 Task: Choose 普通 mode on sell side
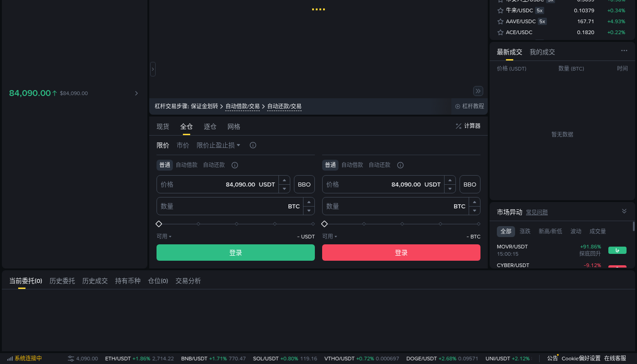(x=330, y=165)
